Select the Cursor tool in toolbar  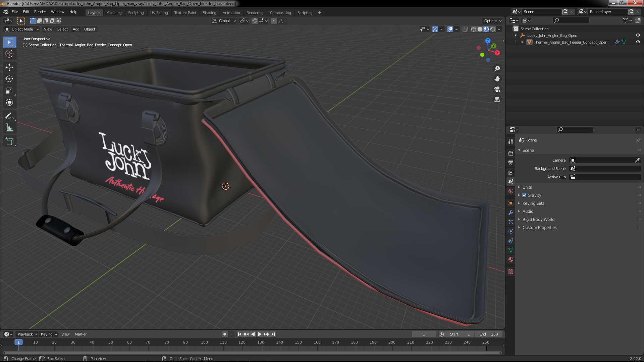(x=9, y=54)
